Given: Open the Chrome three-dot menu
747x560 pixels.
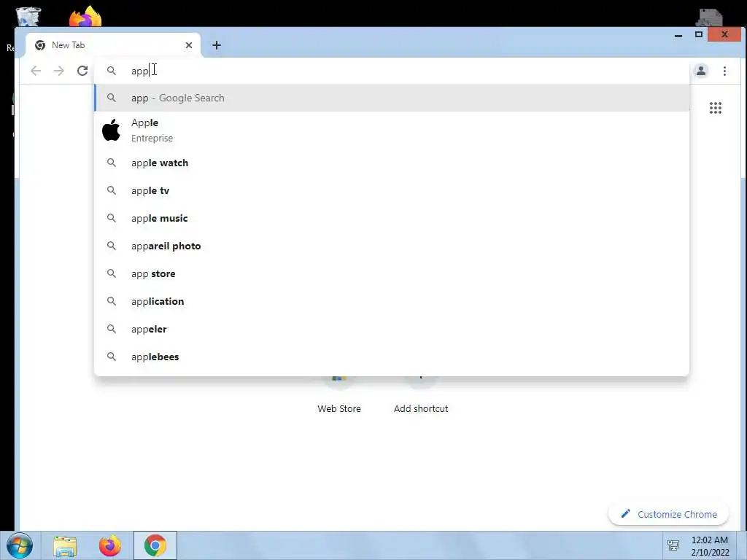Looking at the screenshot, I should pos(724,71).
